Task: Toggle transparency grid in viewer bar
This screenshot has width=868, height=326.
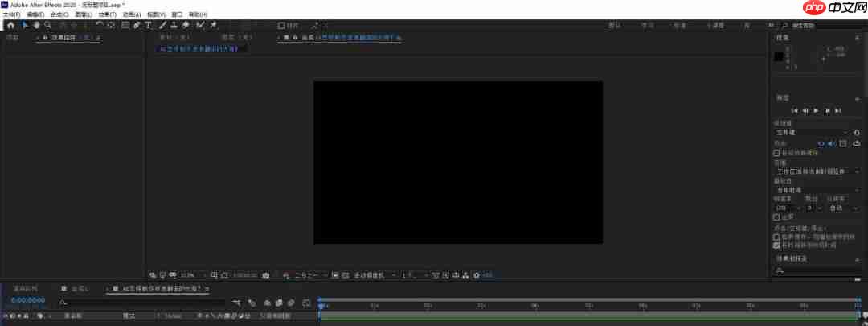Action: (x=345, y=275)
